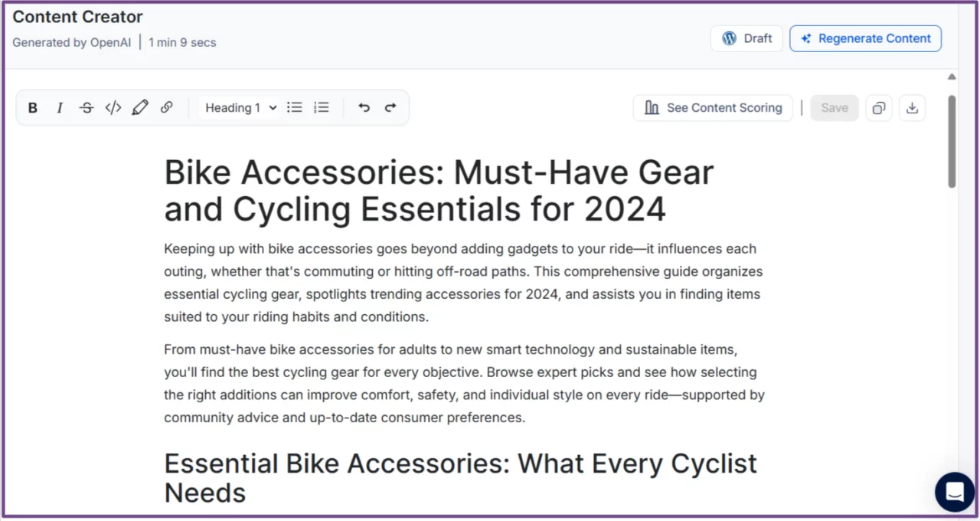Open the Heading 1 dropdown
The width and height of the screenshot is (980, 521).
click(x=239, y=107)
